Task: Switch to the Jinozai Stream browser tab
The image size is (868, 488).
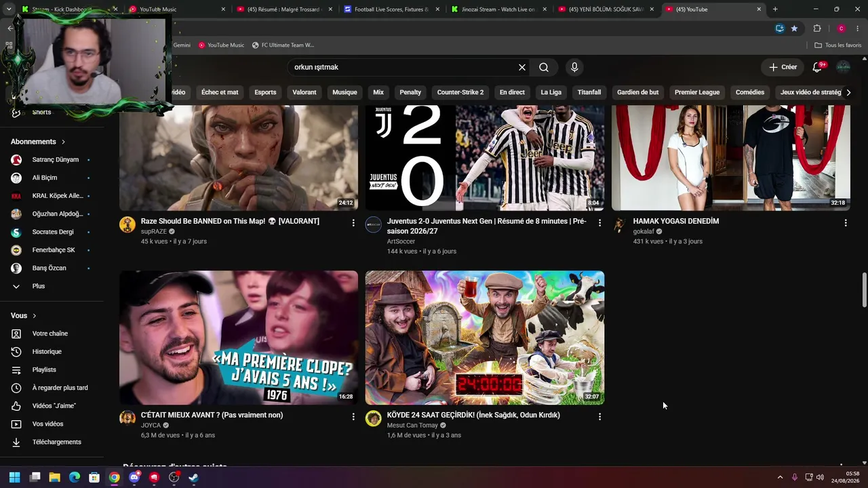Action: click(x=498, y=9)
